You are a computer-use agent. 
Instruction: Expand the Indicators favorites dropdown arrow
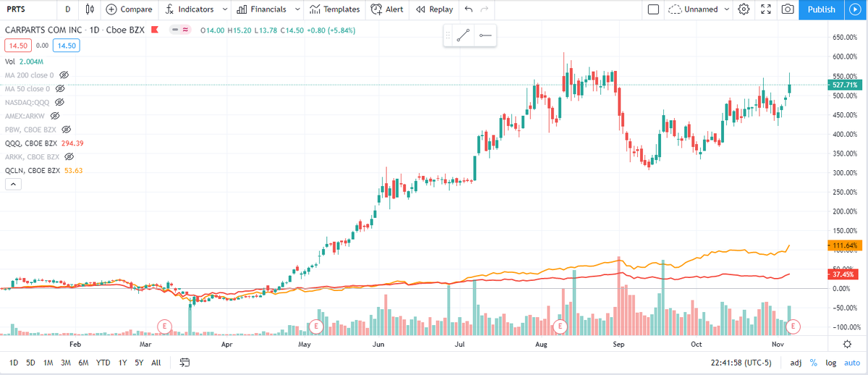(224, 9)
